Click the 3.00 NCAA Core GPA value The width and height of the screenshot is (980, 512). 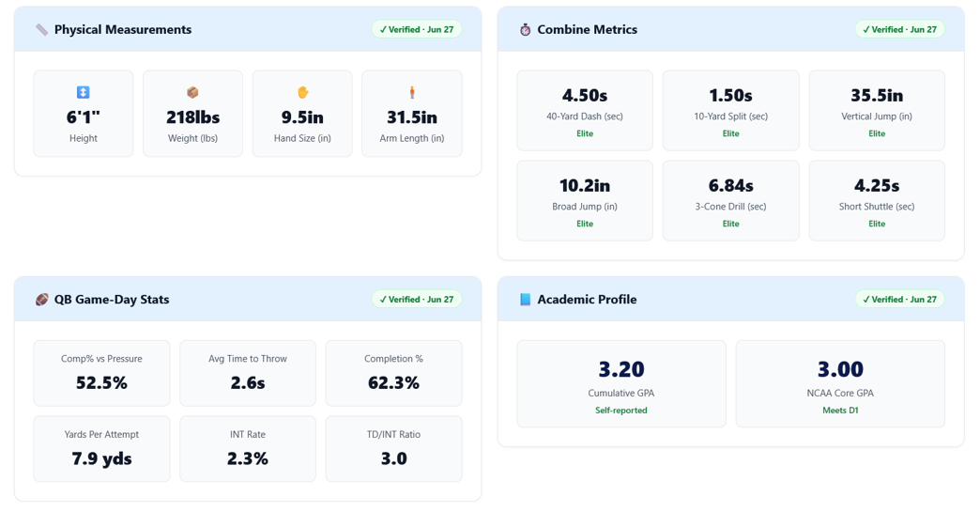(x=841, y=369)
